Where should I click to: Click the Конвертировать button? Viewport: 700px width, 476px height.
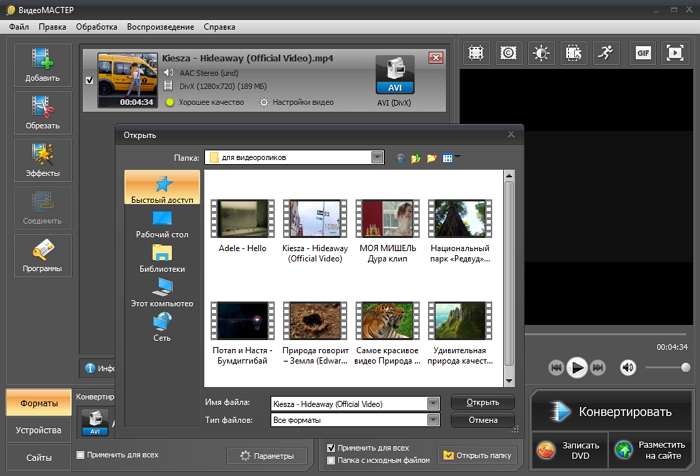611,411
